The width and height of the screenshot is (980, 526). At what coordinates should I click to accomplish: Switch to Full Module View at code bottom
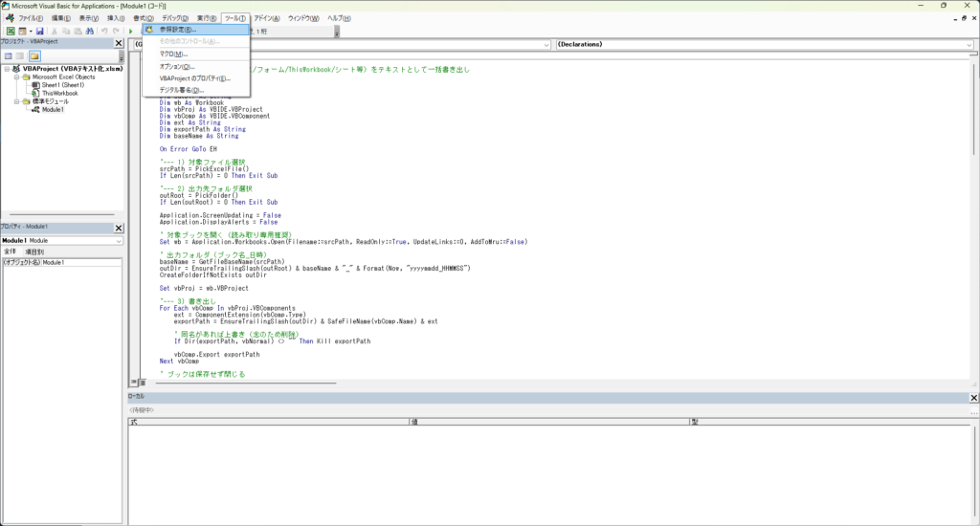pyautogui.click(x=141, y=384)
